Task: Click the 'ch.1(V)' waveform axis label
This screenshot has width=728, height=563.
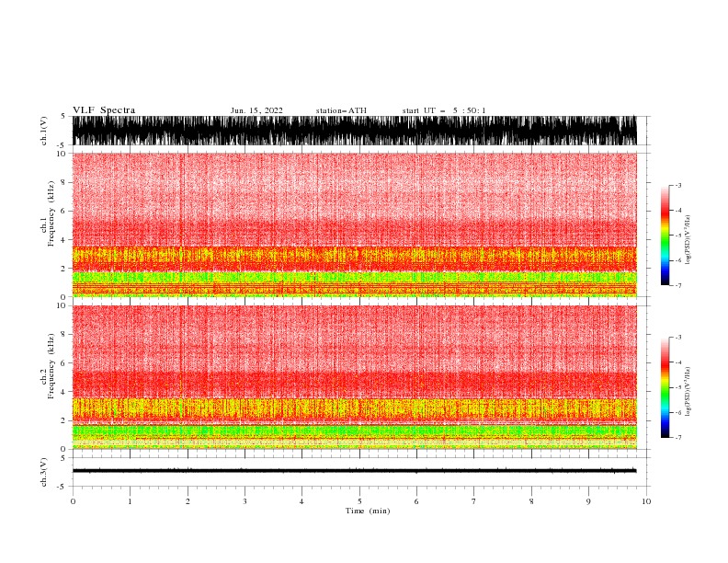Action: coord(44,131)
